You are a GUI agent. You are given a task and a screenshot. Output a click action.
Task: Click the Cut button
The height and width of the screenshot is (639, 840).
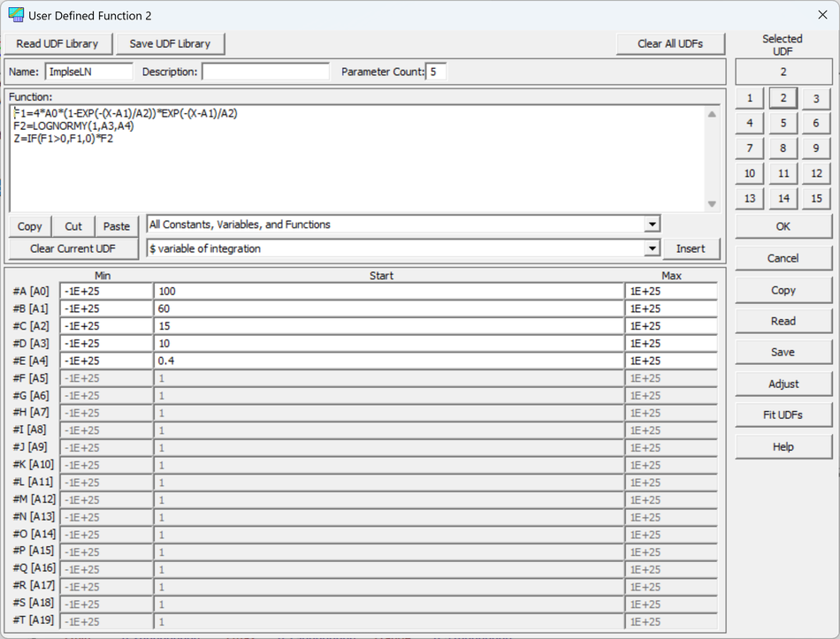tap(73, 226)
